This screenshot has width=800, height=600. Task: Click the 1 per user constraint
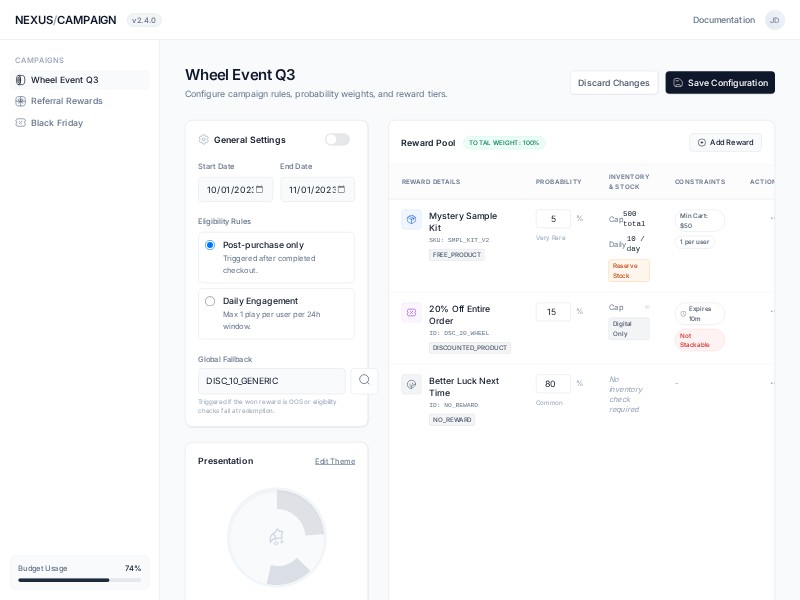point(694,242)
